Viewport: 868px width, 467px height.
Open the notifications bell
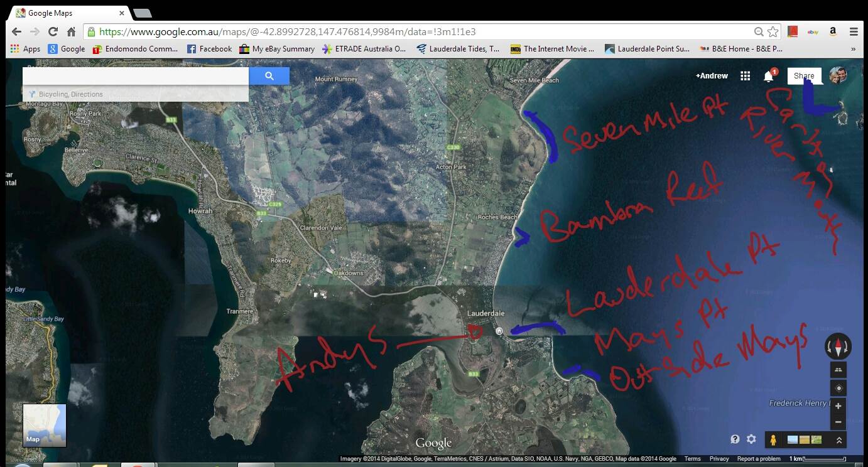point(768,77)
